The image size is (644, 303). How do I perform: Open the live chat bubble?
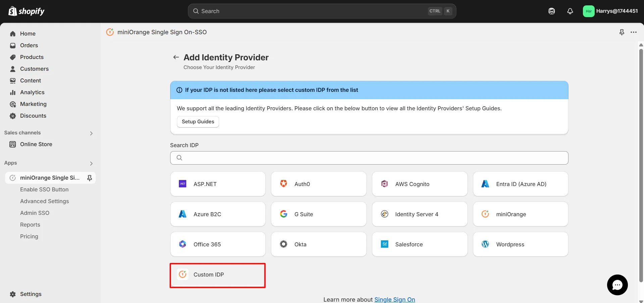[x=617, y=285]
